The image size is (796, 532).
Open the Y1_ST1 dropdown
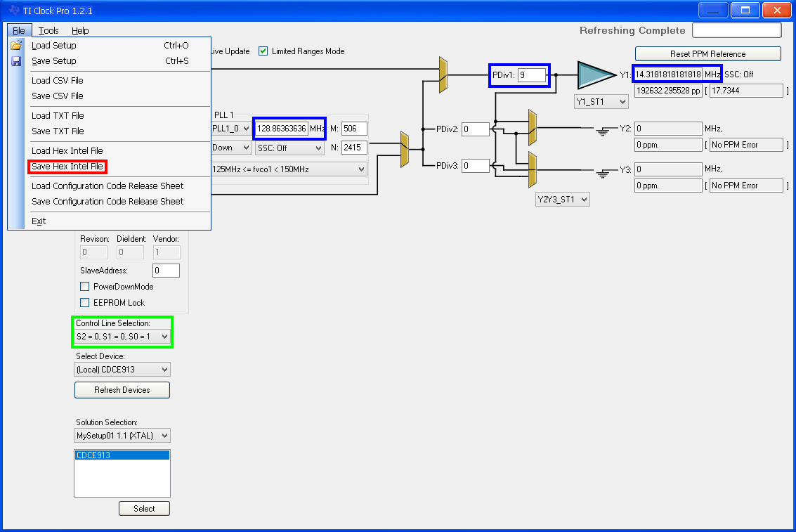pos(601,101)
